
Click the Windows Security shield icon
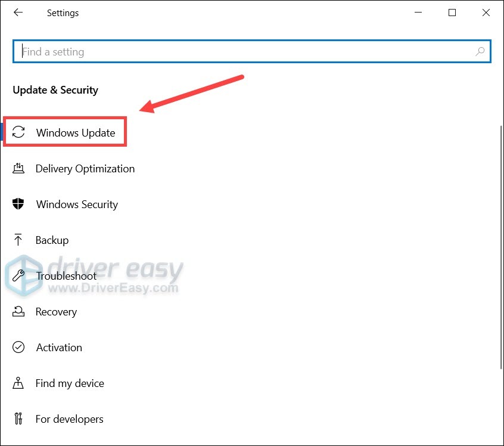[18, 205]
